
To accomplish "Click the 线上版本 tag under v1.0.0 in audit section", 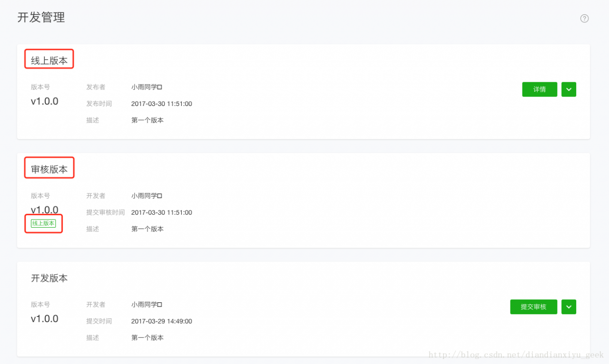I will [43, 223].
